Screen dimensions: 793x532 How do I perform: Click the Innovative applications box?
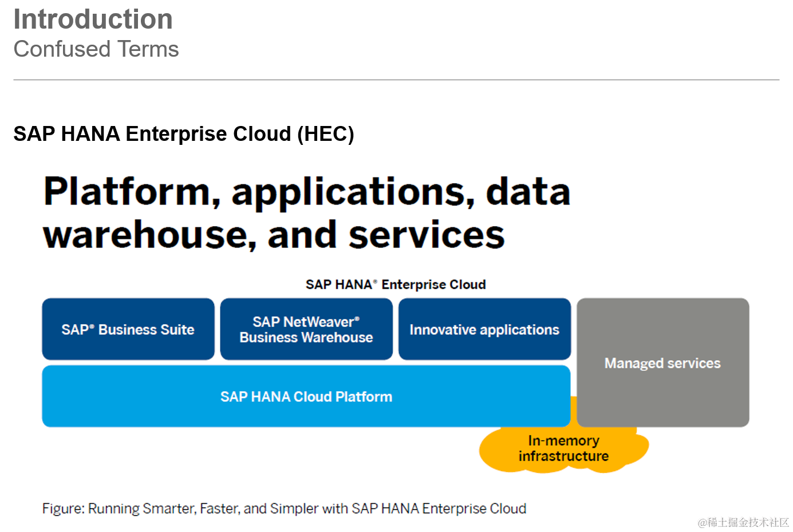tap(484, 329)
